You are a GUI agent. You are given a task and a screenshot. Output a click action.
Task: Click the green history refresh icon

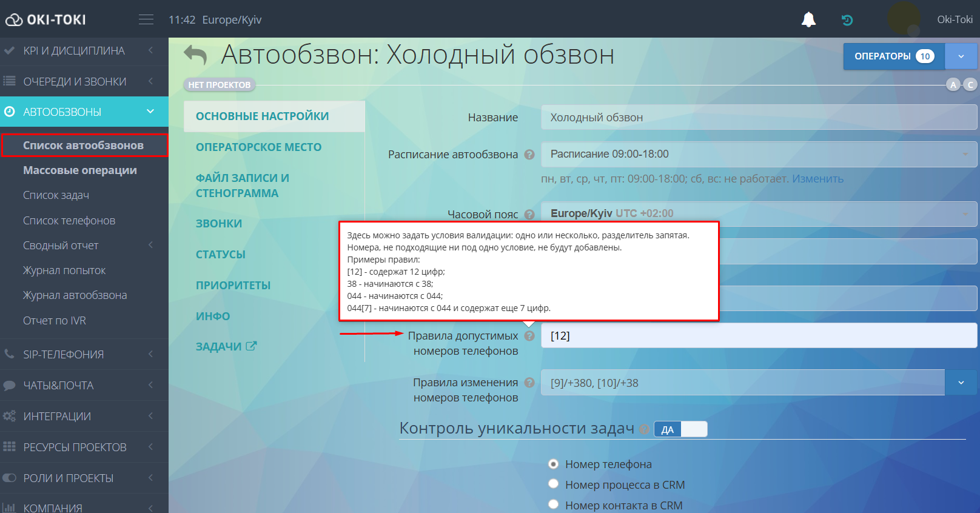click(x=847, y=20)
